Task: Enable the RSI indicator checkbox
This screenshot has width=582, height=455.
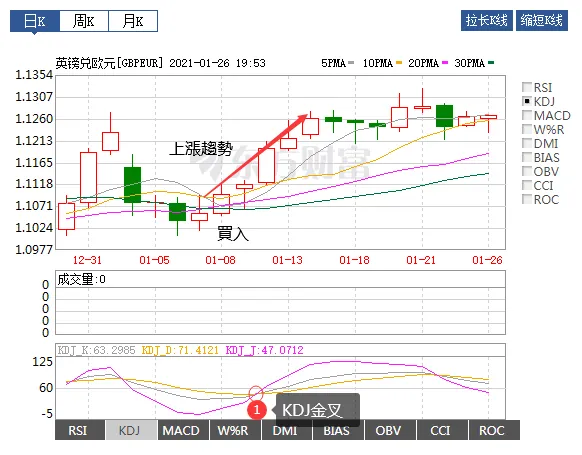Action: (x=526, y=87)
